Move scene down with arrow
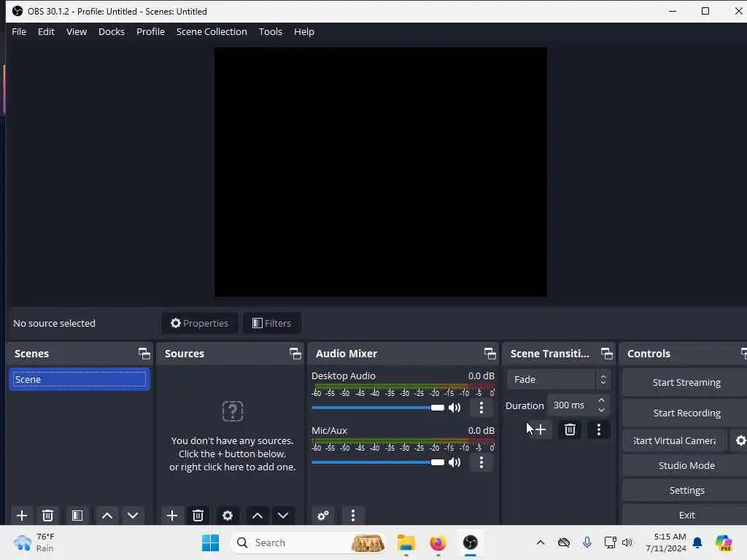The height and width of the screenshot is (560, 747). [133, 516]
